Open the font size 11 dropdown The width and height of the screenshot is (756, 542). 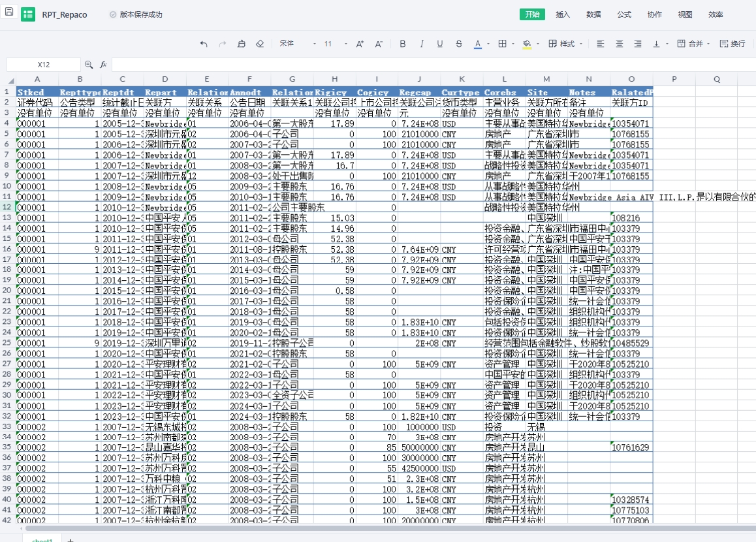click(335, 44)
